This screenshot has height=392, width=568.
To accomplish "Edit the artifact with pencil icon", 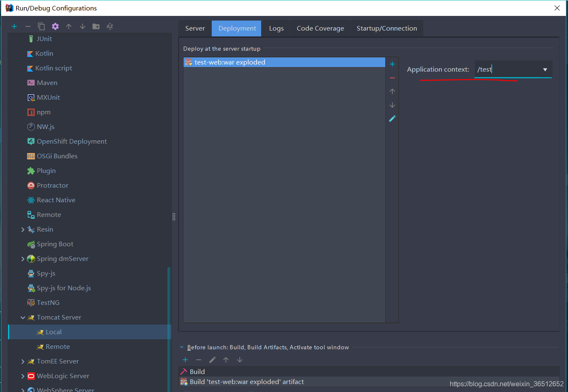I will (392, 119).
